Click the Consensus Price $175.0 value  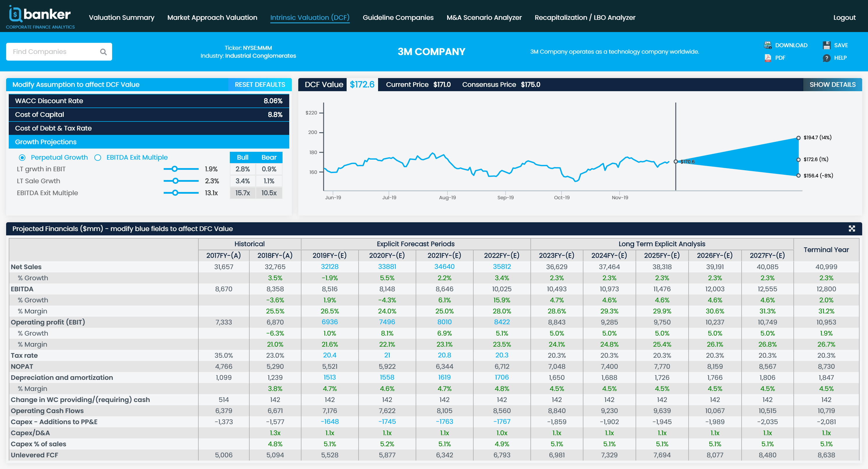point(530,84)
